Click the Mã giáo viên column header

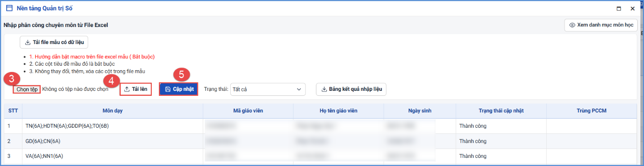(x=248, y=111)
